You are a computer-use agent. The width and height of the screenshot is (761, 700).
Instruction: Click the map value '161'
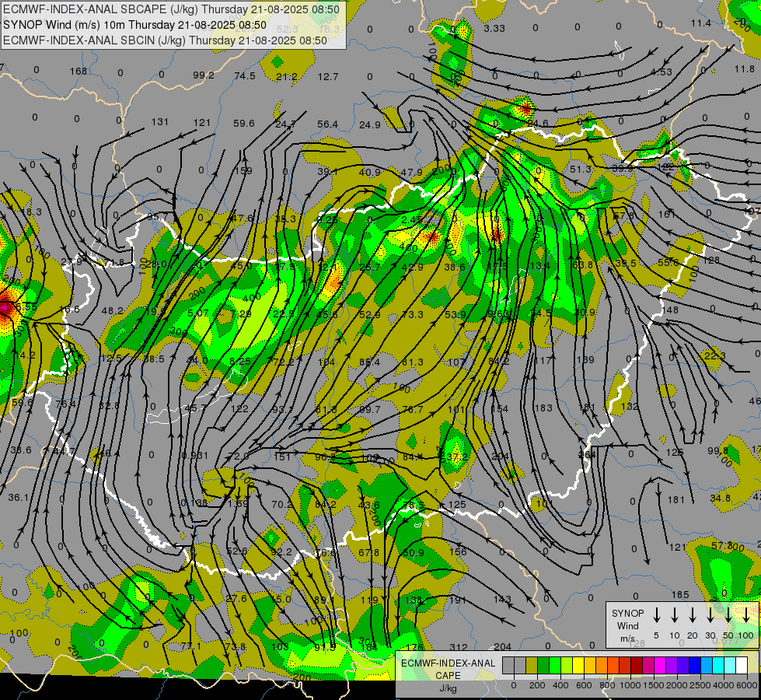coord(667,214)
